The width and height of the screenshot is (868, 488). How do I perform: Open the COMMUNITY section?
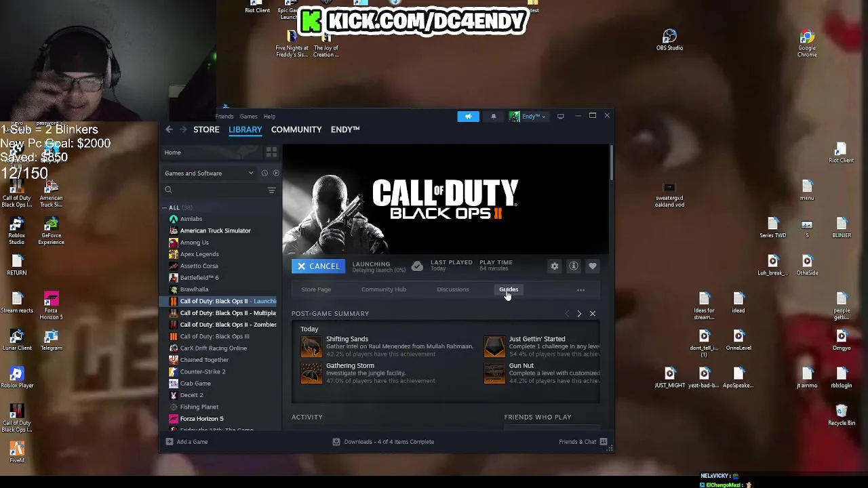pyautogui.click(x=296, y=129)
